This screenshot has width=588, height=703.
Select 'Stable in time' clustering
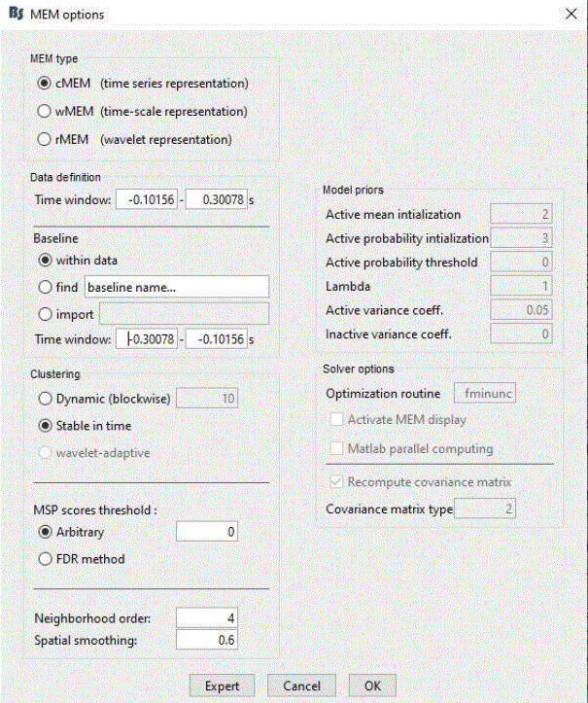(45, 425)
